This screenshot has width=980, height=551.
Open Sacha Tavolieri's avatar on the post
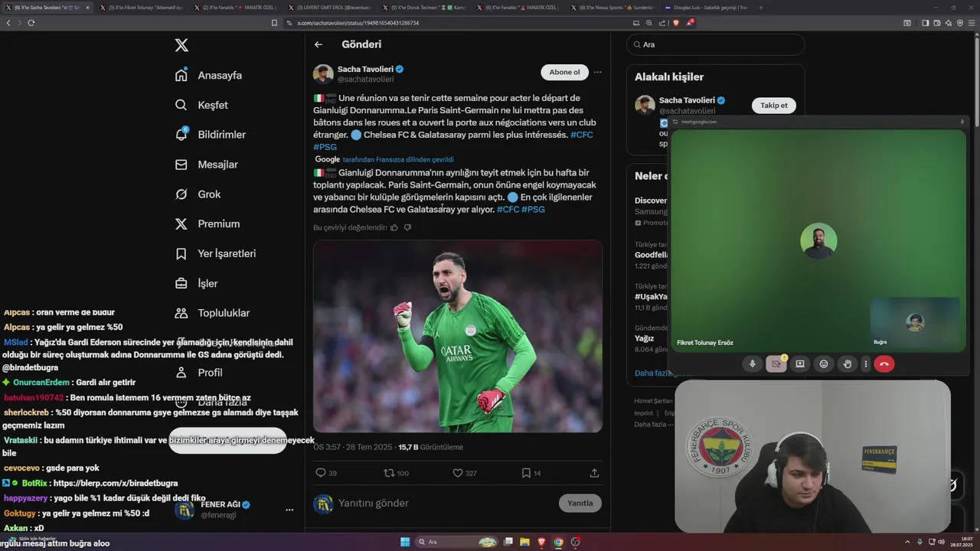tap(323, 74)
